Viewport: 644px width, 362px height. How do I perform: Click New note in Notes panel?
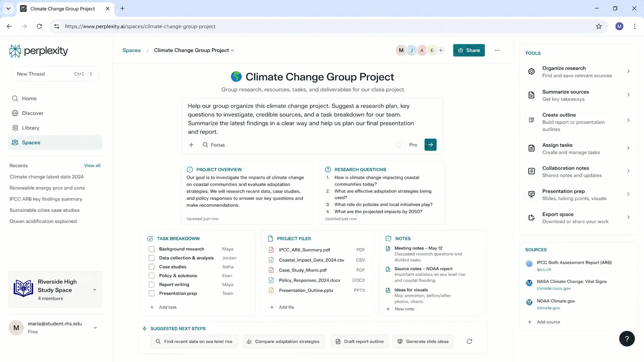pyautogui.click(x=400, y=309)
